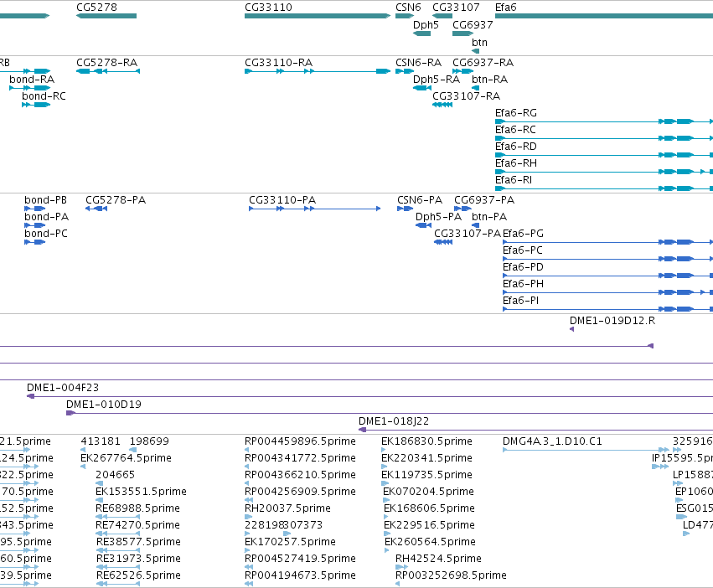Select the RP004459896.5prime EST label
The height and width of the screenshot is (588, 713).
[300, 441]
